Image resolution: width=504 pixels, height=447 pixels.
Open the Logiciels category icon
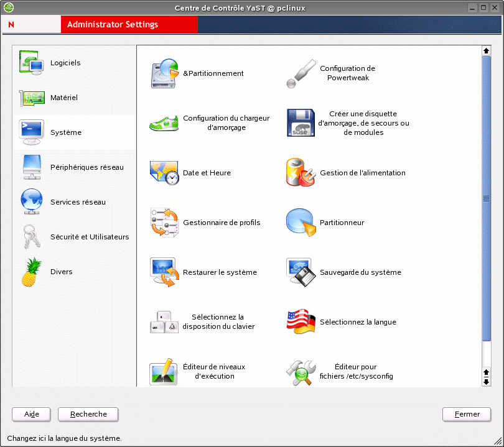[x=32, y=63]
